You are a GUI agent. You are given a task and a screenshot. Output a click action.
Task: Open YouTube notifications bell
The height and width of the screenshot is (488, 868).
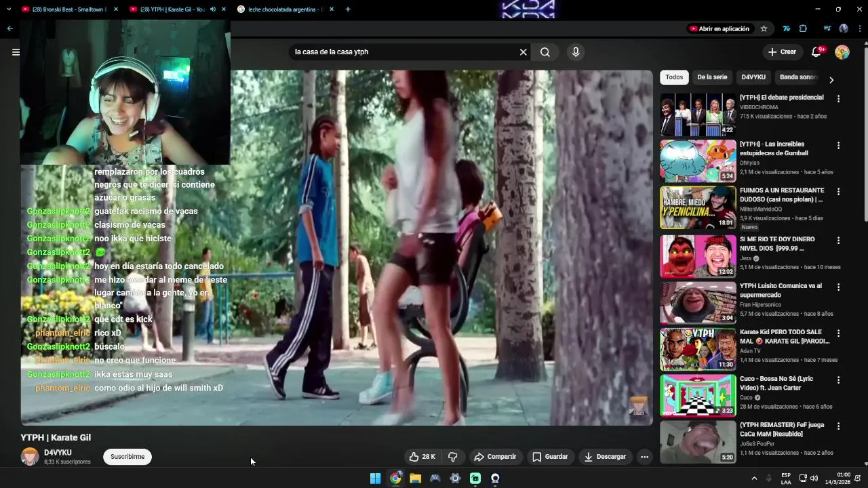pos(816,52)
